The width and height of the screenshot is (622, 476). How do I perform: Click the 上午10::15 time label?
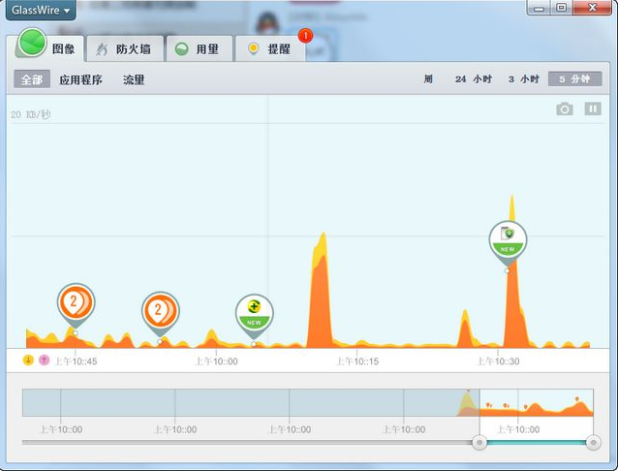point(357,361)
